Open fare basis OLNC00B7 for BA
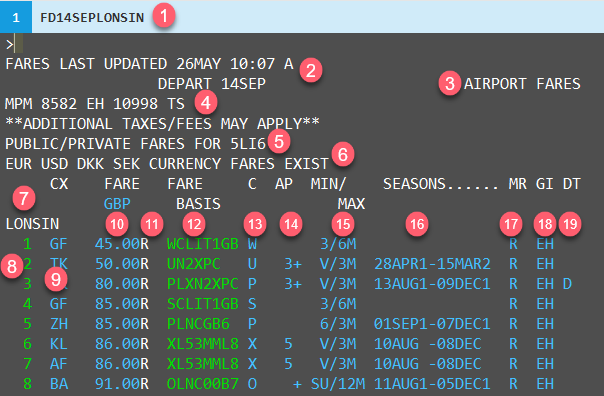 coord(203,384)
